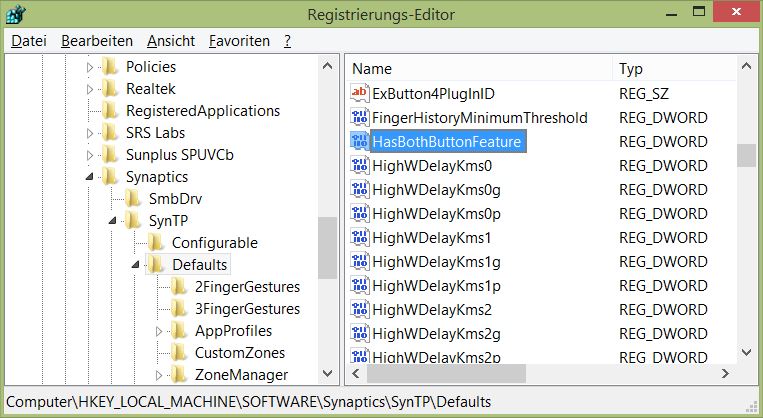Viewport: 763px width, 418px height.
Task: Select the Configurable registry key
Action: click(x=214, y=243)
